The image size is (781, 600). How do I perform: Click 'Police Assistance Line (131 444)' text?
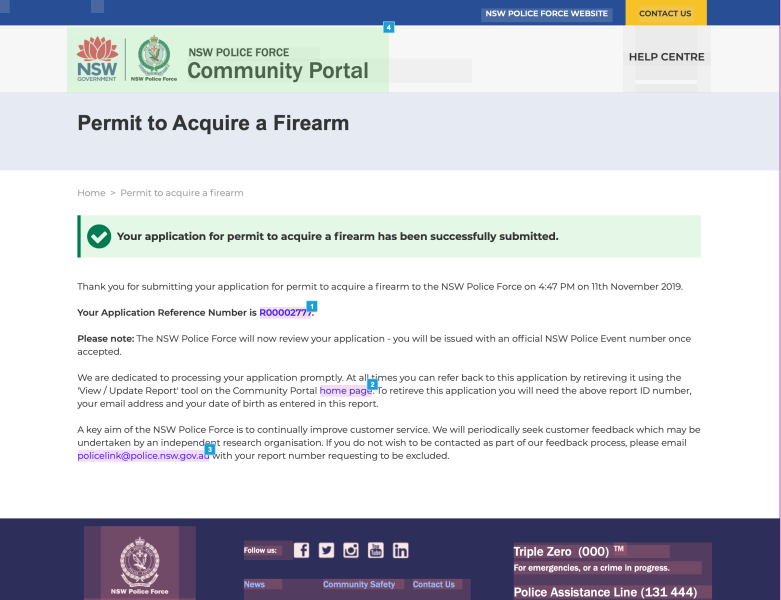coord(605,592)
